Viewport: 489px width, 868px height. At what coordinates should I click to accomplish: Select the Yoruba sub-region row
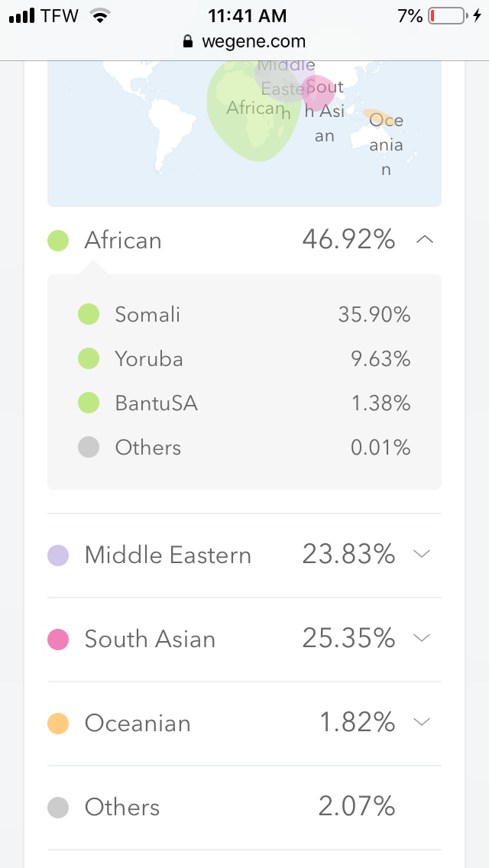pos(244,359)
